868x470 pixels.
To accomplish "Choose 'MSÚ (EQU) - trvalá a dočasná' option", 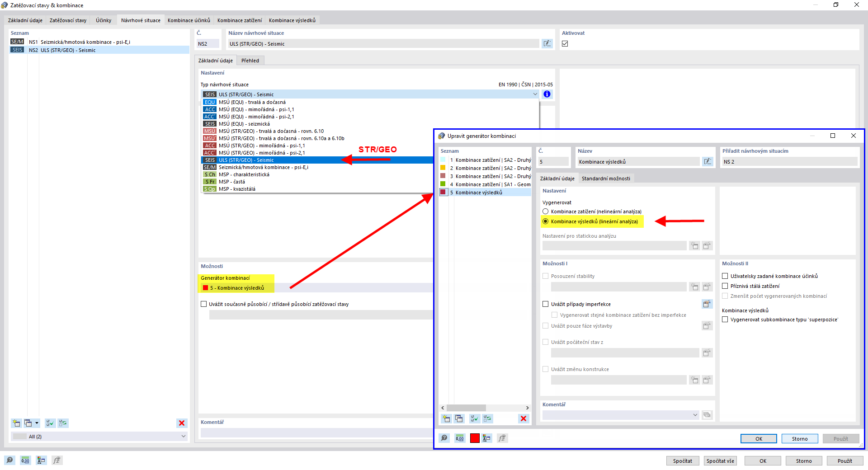I will pos(252,102).
